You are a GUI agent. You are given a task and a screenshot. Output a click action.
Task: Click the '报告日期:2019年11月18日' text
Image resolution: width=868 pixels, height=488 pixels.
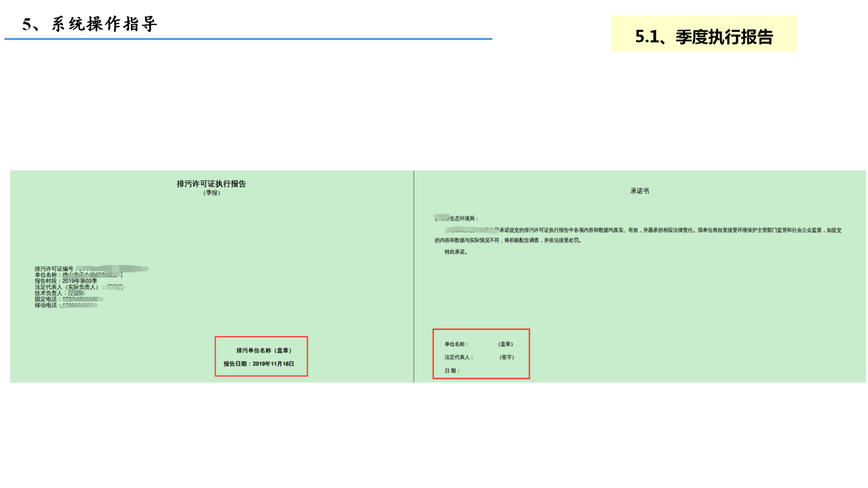tap(258, 364)
